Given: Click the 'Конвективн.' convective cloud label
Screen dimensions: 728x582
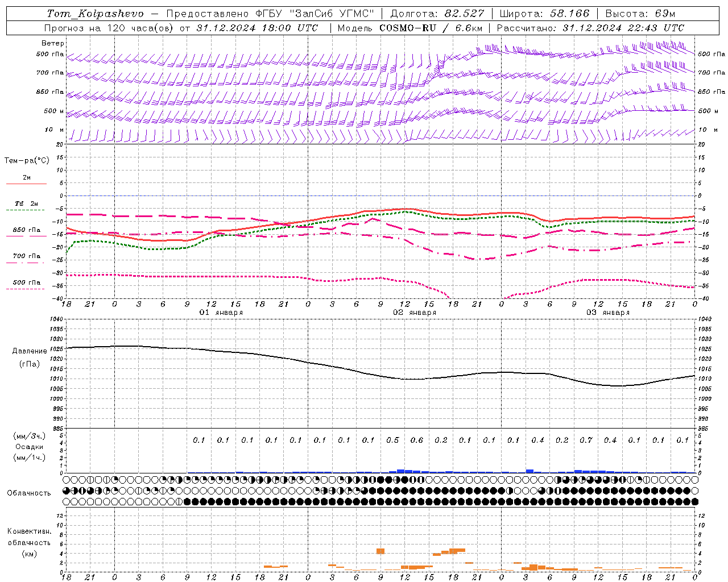Looking at the screenshot, I should coord(30,531).
